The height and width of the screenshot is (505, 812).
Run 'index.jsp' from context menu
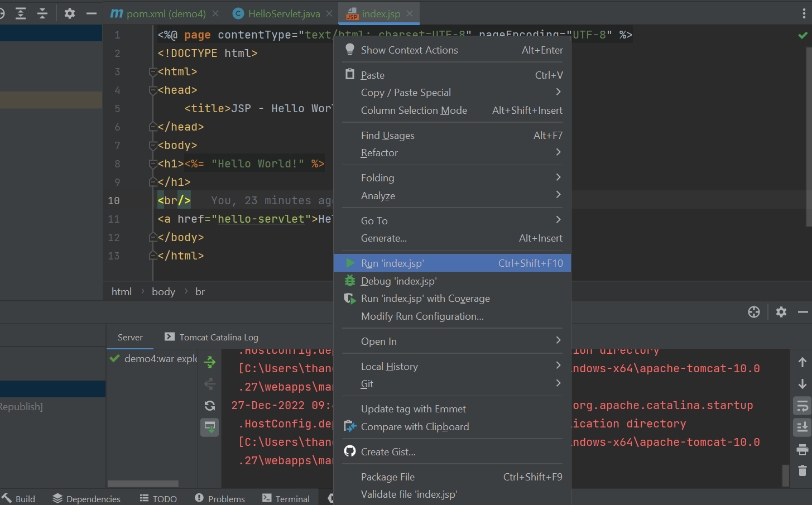click(x=452, y=263)
